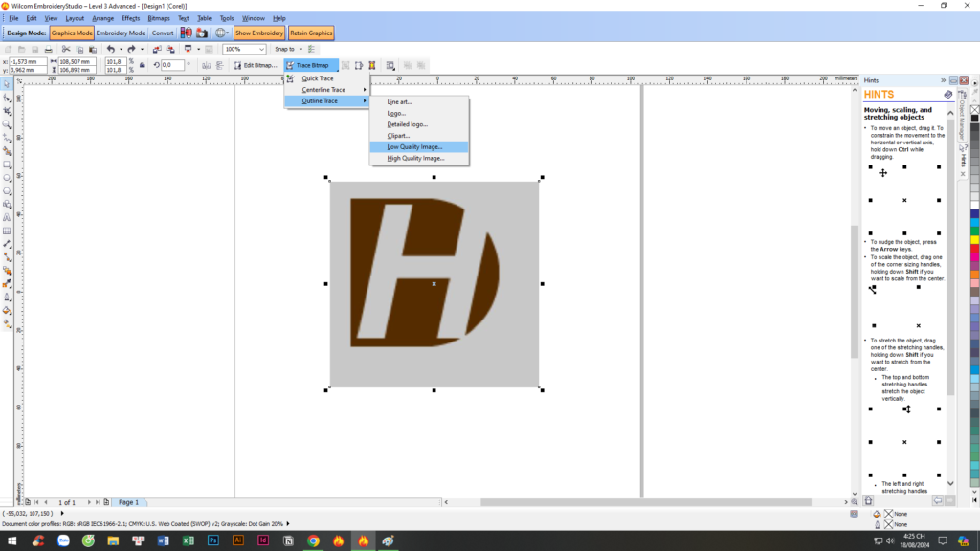Click the red color swatch in the palette

click(x=974, y=249)
